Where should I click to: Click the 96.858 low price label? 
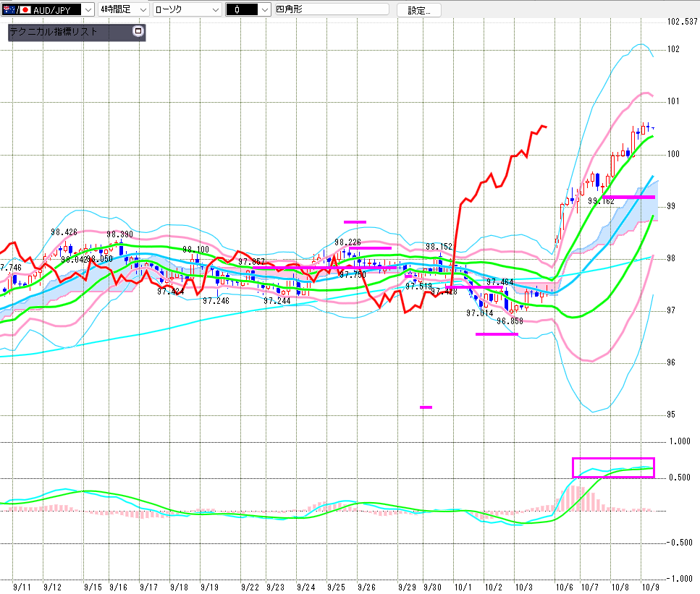pyautogui.click(x=510, y=321)
